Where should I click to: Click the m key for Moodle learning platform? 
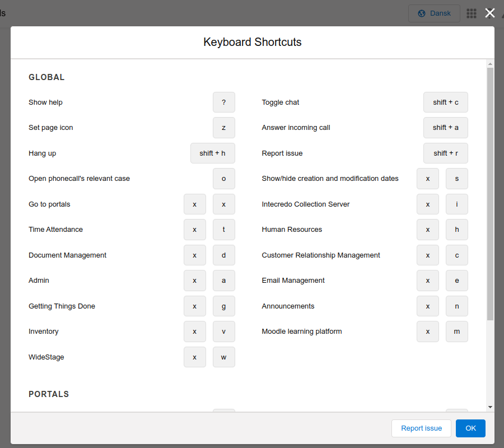tap(457, 332)
